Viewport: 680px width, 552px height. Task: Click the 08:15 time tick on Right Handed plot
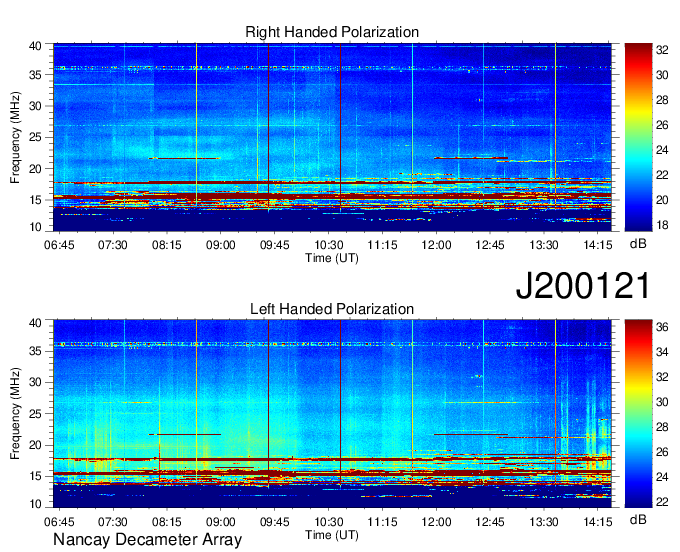(x=167, y=245)
